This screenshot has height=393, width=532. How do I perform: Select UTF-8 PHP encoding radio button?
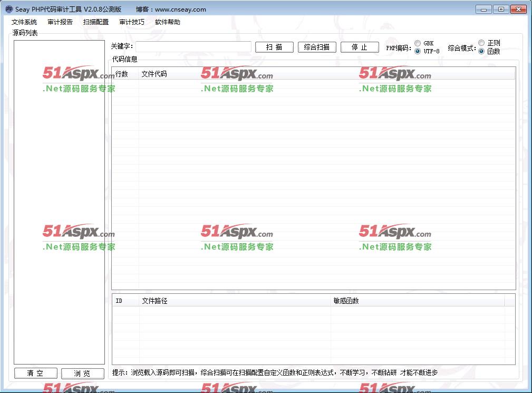pos(418,51)
